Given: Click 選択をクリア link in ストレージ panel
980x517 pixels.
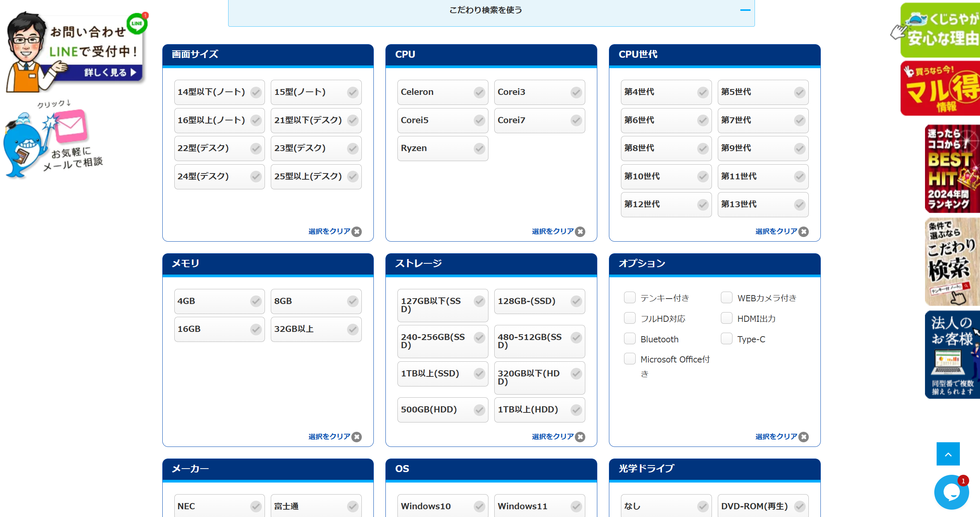Looking at the screenshot, I should (x=553, y=436).
